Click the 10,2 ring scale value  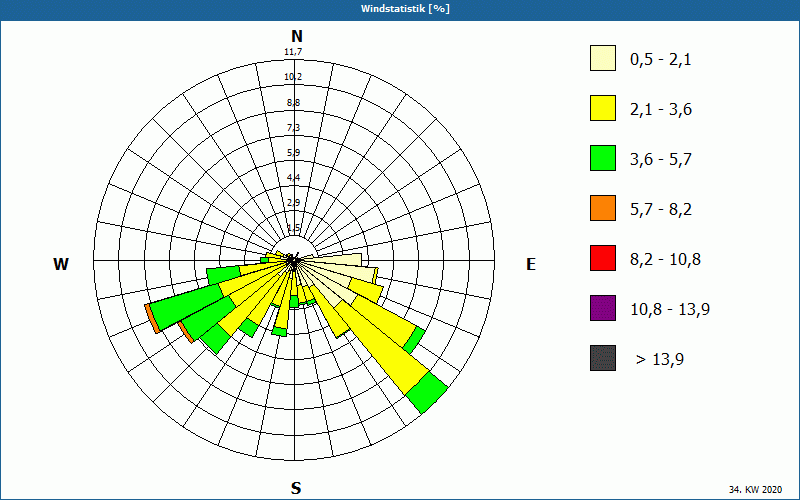tap(293, 77)
